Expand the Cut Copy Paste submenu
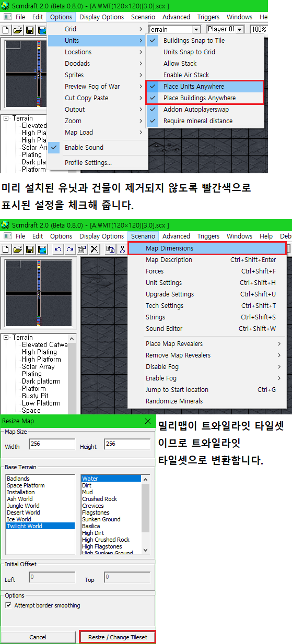 (x=98, y=98)
